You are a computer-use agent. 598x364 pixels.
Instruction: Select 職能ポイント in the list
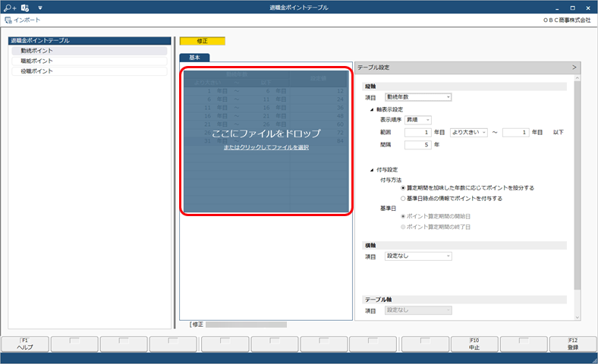90,61
